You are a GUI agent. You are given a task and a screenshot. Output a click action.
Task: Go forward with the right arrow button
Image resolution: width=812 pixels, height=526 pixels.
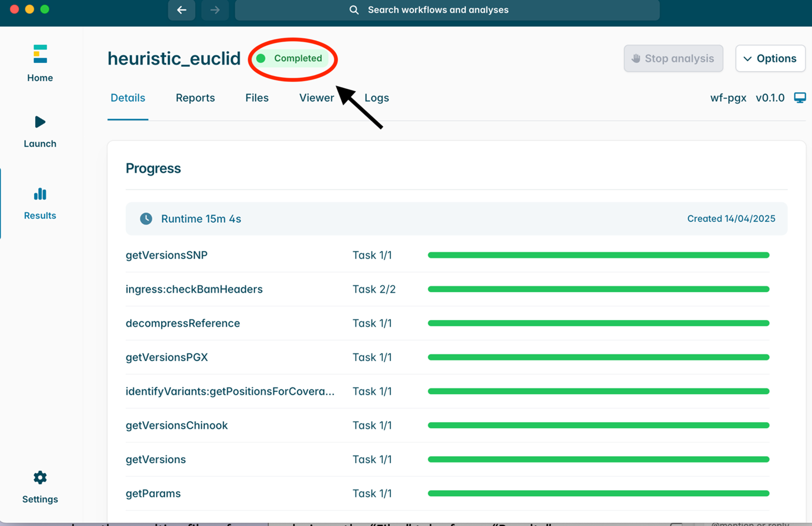click(x=215, y=10)
